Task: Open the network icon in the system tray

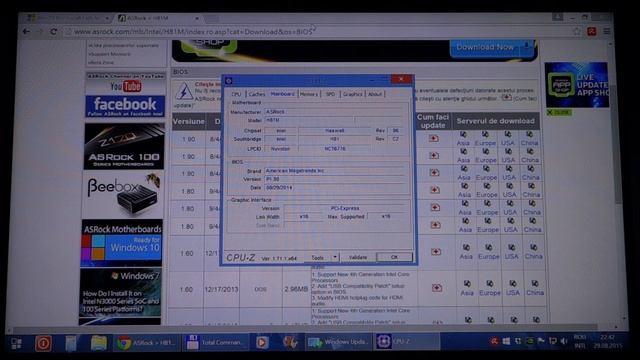Action: (x=553, y=341)
